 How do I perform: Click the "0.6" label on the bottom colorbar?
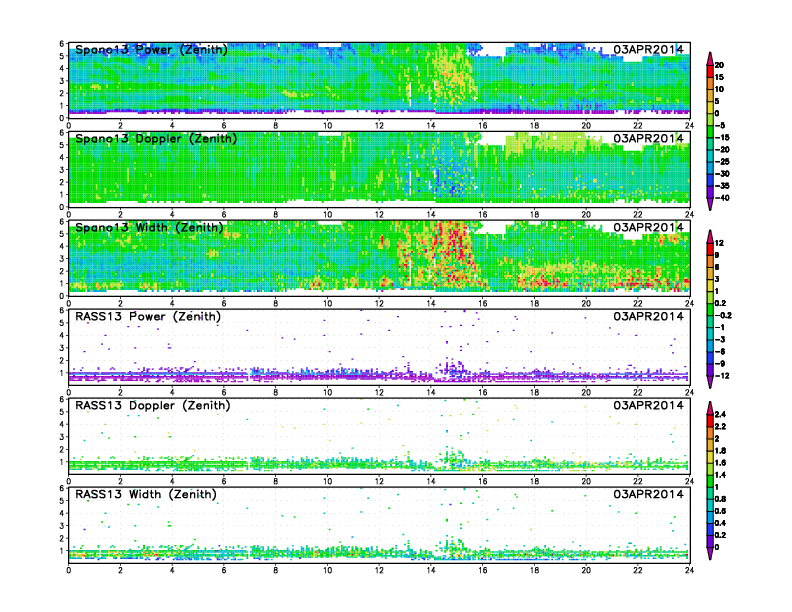point(720,511)
